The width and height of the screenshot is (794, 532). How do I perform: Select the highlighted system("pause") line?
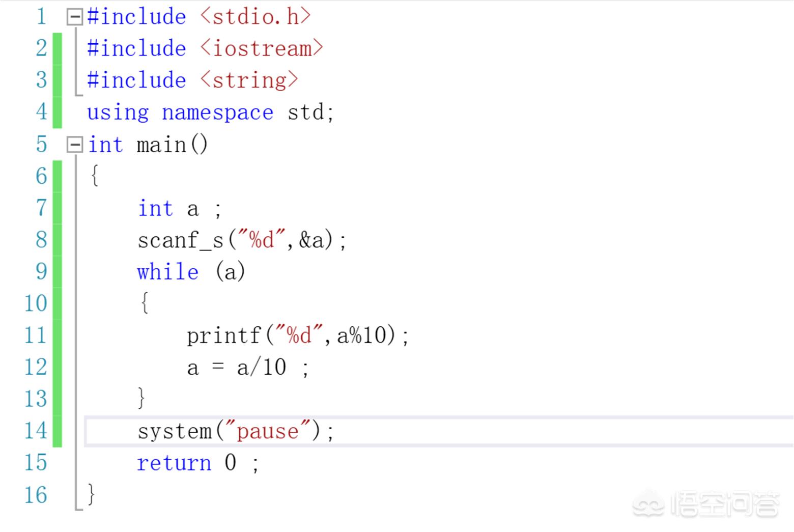point(234,430)
